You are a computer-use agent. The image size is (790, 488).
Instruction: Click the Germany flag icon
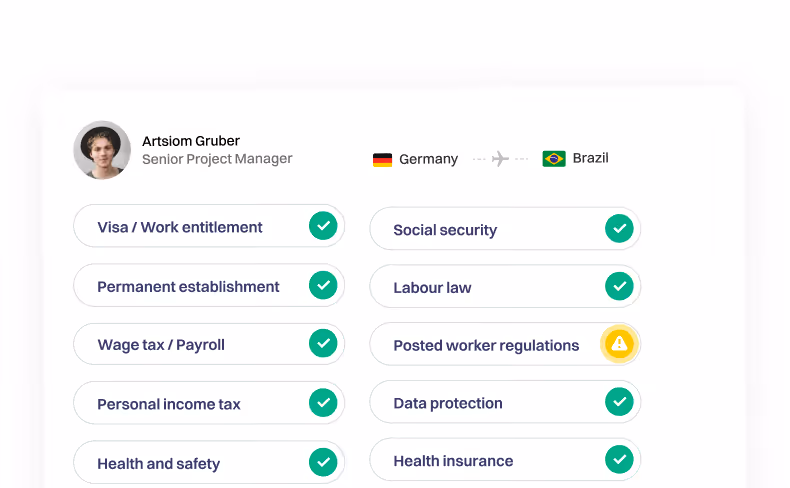(x=382, y=159)
